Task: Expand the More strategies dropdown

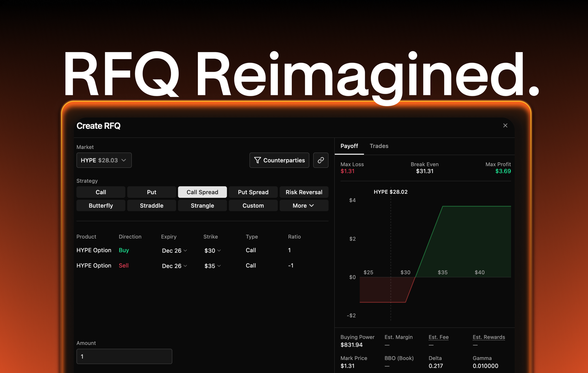Action: click(304, 205)
